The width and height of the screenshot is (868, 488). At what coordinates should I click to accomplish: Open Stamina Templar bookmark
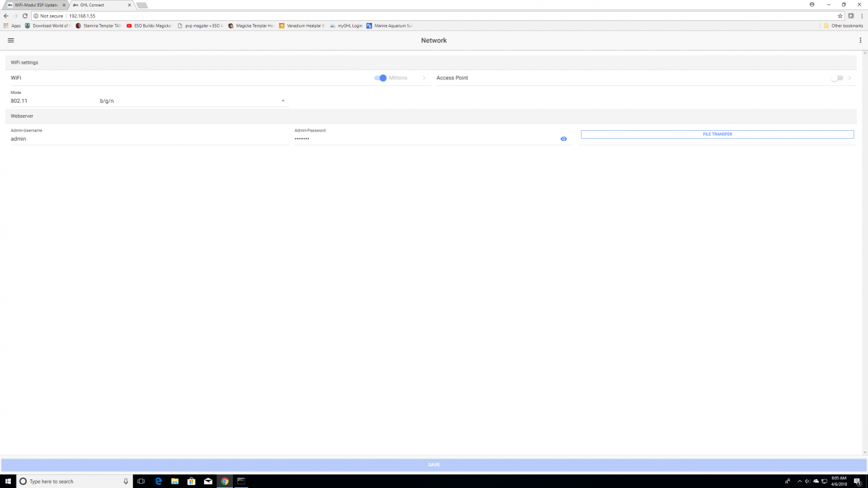[98, 25]
